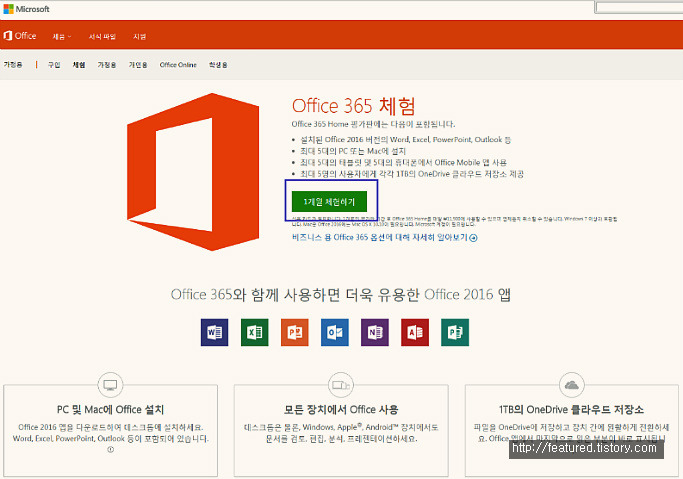
Task: Click the Microsoft logo in the header
Action: click(26, 9)
